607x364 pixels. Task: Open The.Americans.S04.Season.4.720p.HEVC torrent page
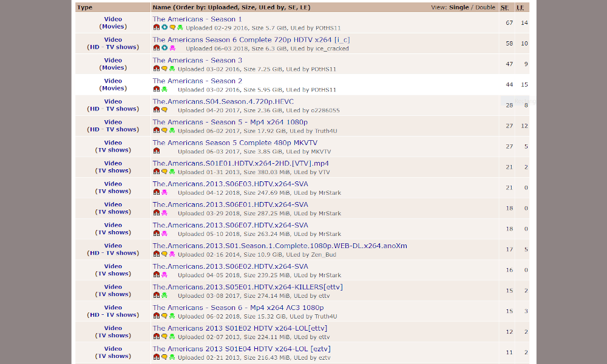point(223,101)
